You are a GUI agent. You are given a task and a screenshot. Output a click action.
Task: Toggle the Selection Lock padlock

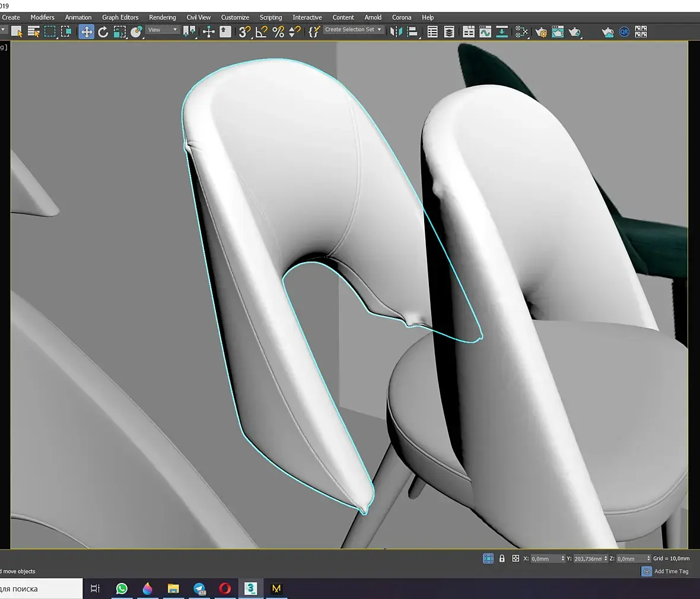(x=502, y=559)
